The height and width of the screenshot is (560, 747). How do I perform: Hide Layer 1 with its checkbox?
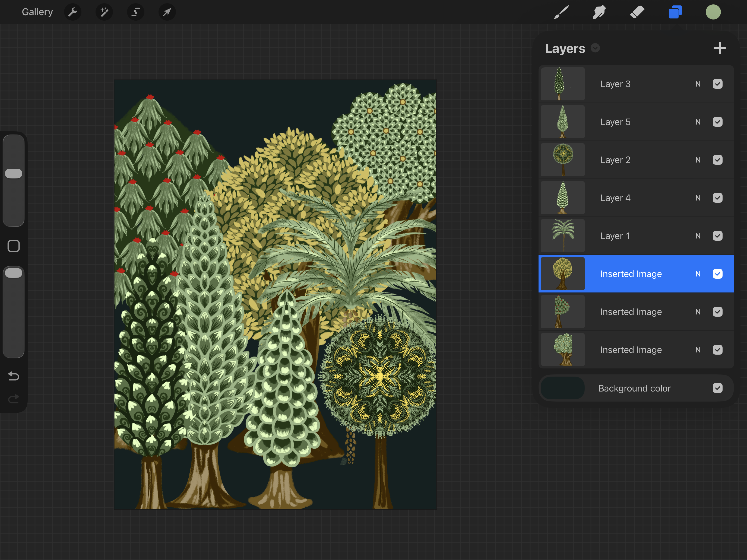click(x=718, y=236)
